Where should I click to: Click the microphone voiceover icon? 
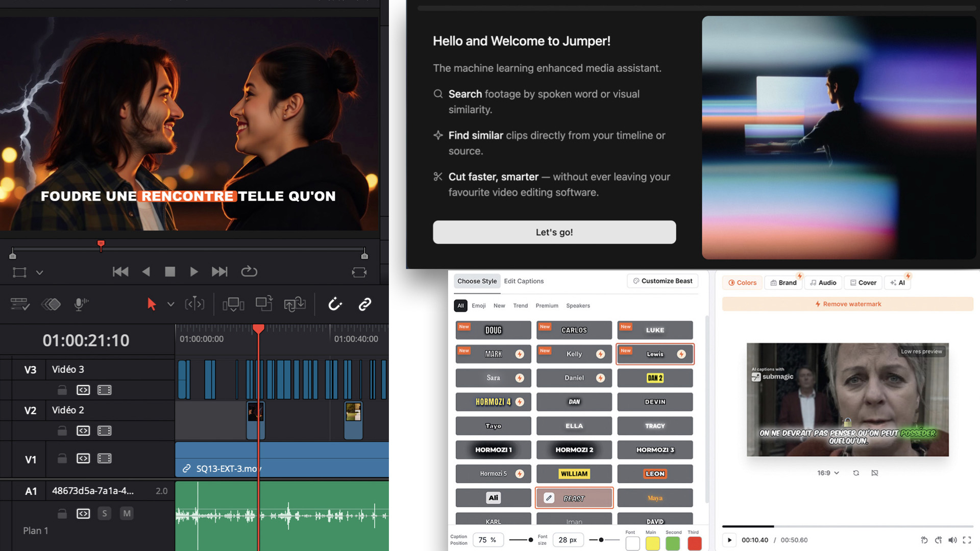pyautogui.click(x=81, y=304)
